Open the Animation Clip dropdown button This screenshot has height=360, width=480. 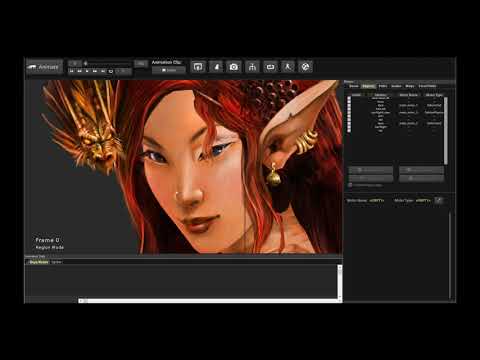(x=169, y=70)
